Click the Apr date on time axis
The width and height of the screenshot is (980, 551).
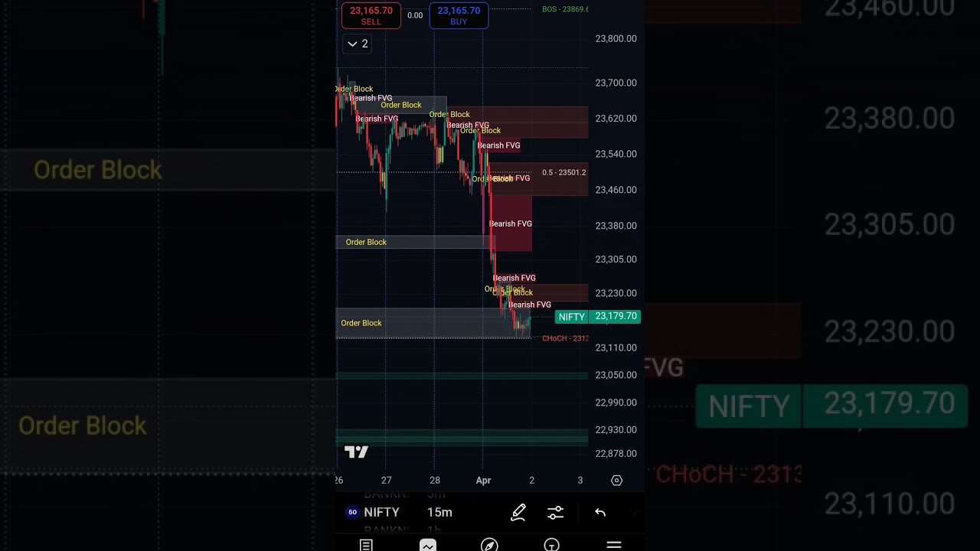click(483, 481)
